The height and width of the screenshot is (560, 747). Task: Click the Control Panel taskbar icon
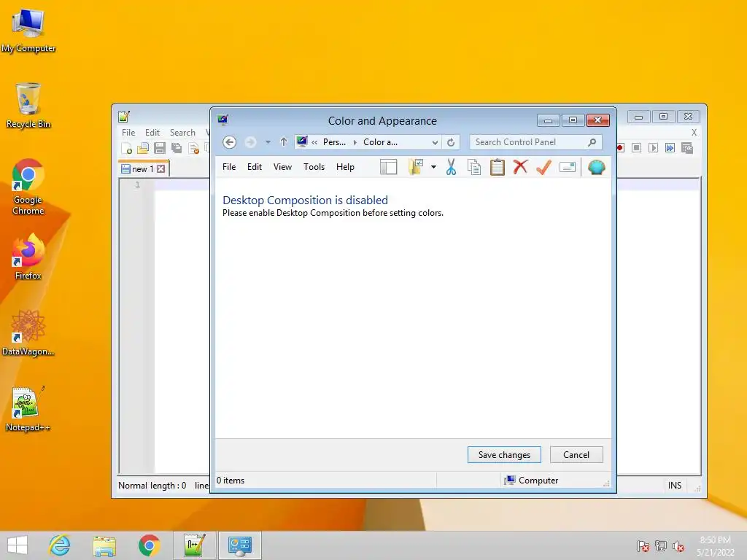[x=239, y=545]
